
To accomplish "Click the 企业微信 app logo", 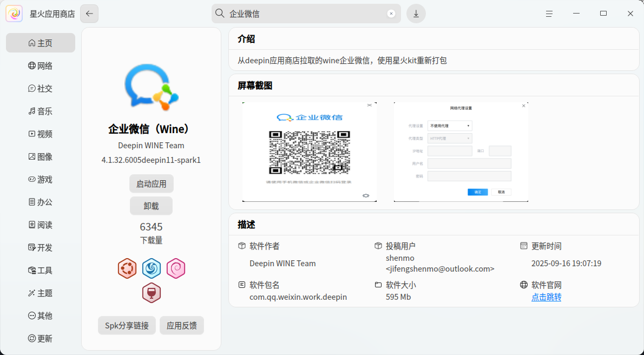I will [x=151, y=87].
